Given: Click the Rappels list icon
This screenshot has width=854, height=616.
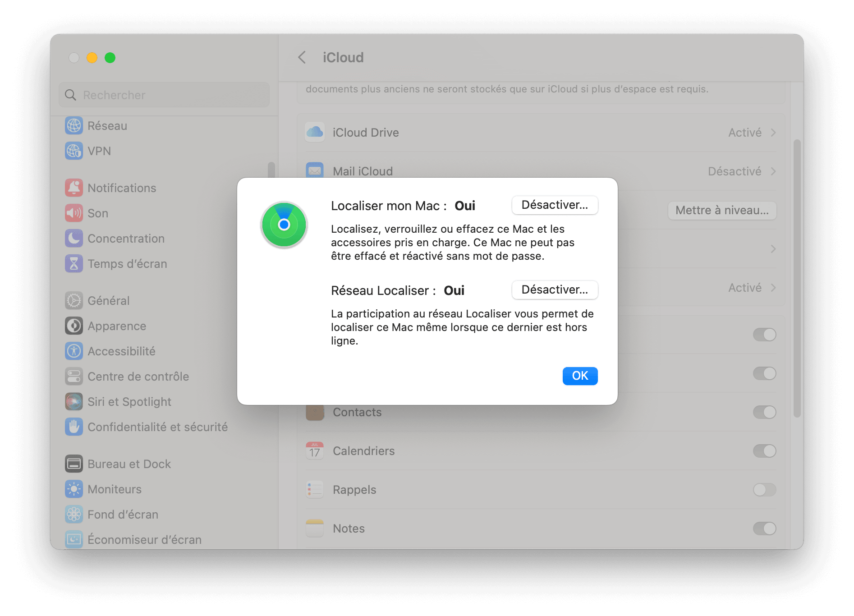Looking at the screenshot, I should (x=315, y=489).
